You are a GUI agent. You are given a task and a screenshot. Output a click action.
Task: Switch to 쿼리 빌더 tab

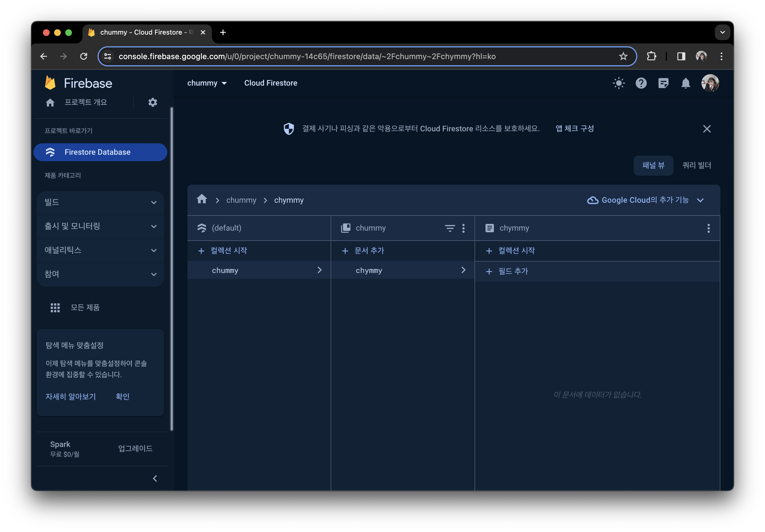pyautogui.click(x=697, y=165)
